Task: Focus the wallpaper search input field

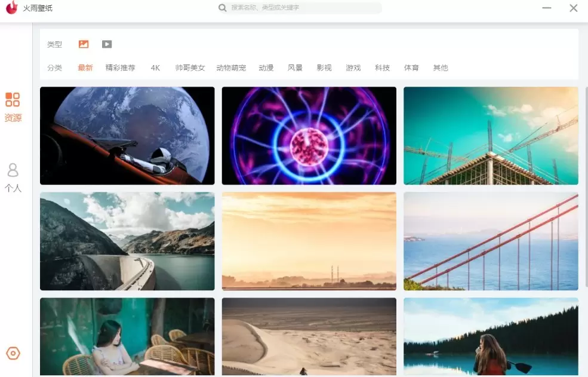Action: (300, 8)
